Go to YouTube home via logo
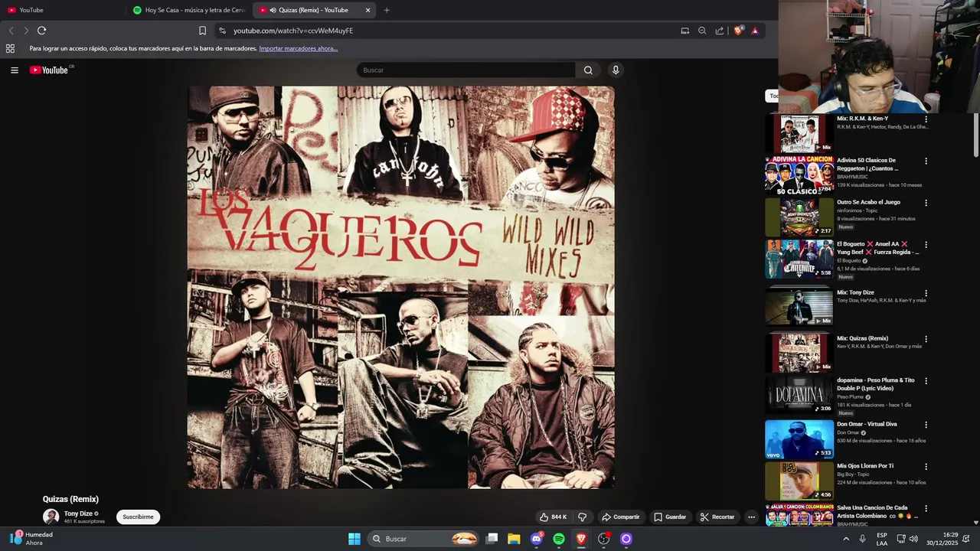Screen dimensions: 980x551 pyautogui.click(x=51, y=70)
